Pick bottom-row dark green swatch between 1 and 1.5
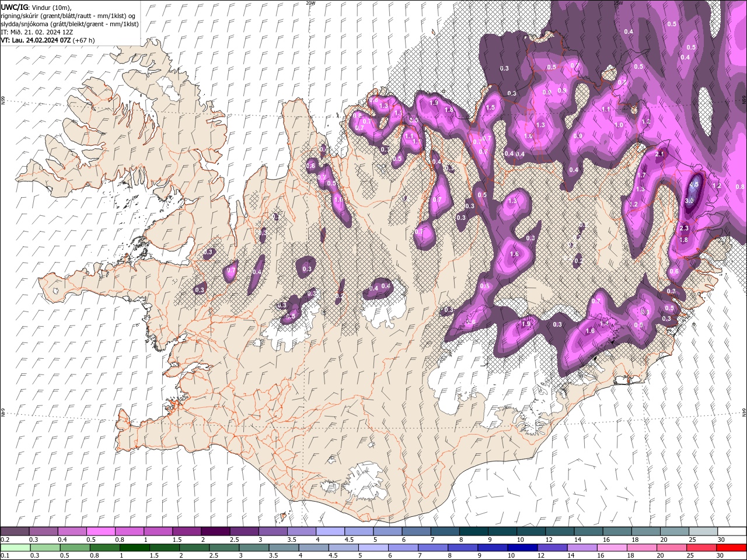Viewport: 747px width, 560px height. [x=135, y=548]
